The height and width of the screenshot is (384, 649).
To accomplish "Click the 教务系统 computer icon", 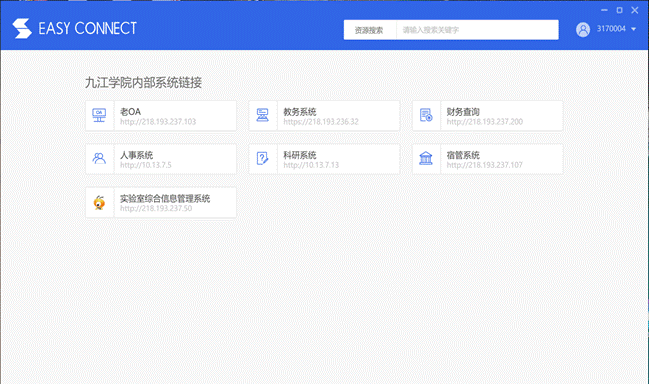I will point(262,115).
